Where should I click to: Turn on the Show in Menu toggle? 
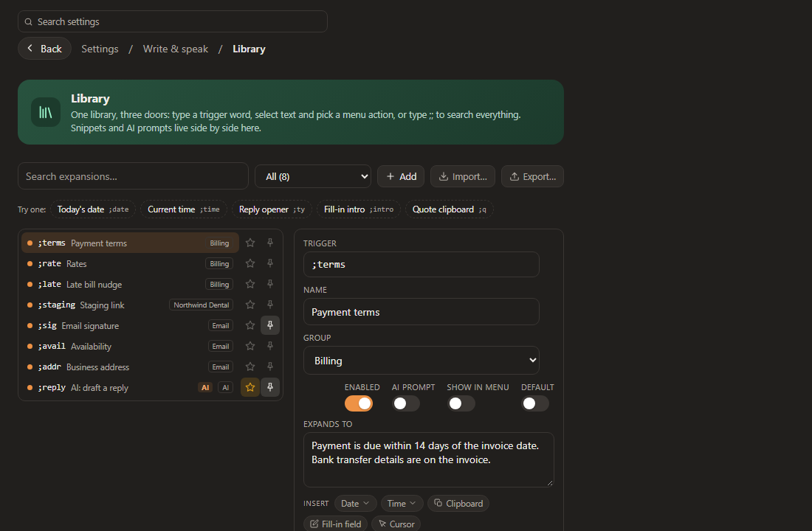click(461, 403)
